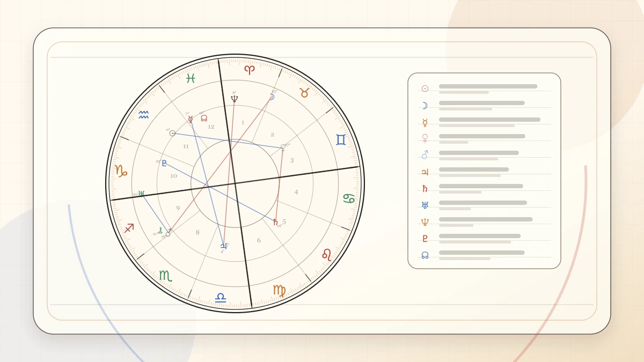Click the Venus icon in the legend list
This screenshot has height=362, width=644.
point(425,139)
